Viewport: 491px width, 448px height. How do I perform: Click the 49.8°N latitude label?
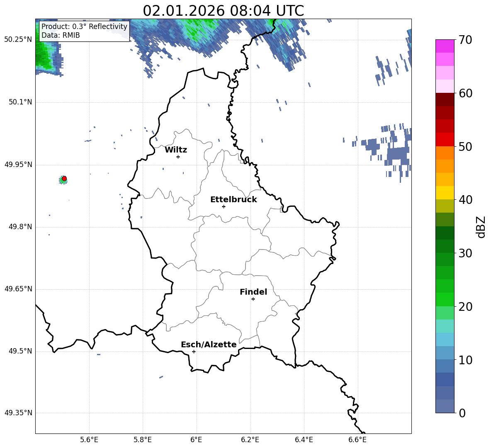[20, 227]
